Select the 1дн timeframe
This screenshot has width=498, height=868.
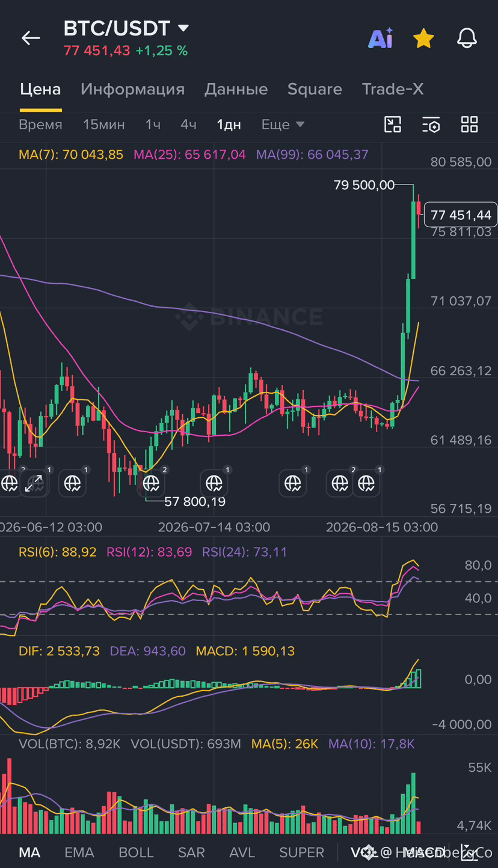click(229, 124)
